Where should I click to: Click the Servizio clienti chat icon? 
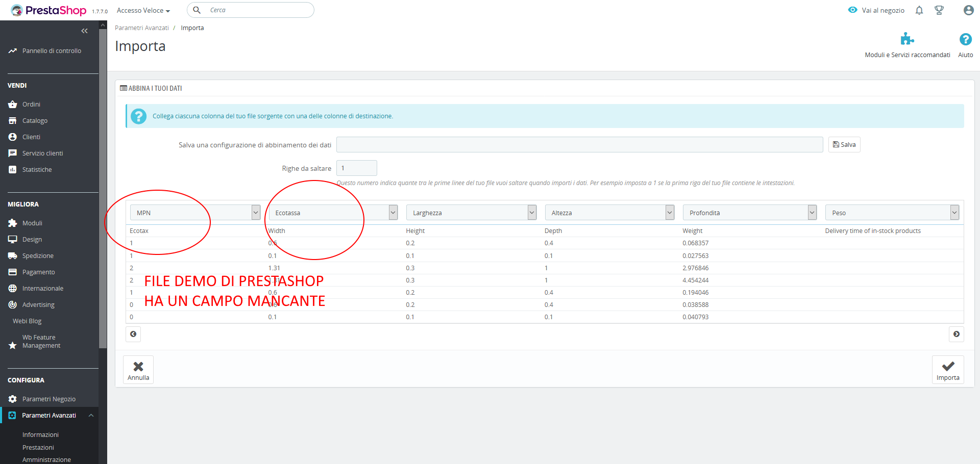coord(13,153)
